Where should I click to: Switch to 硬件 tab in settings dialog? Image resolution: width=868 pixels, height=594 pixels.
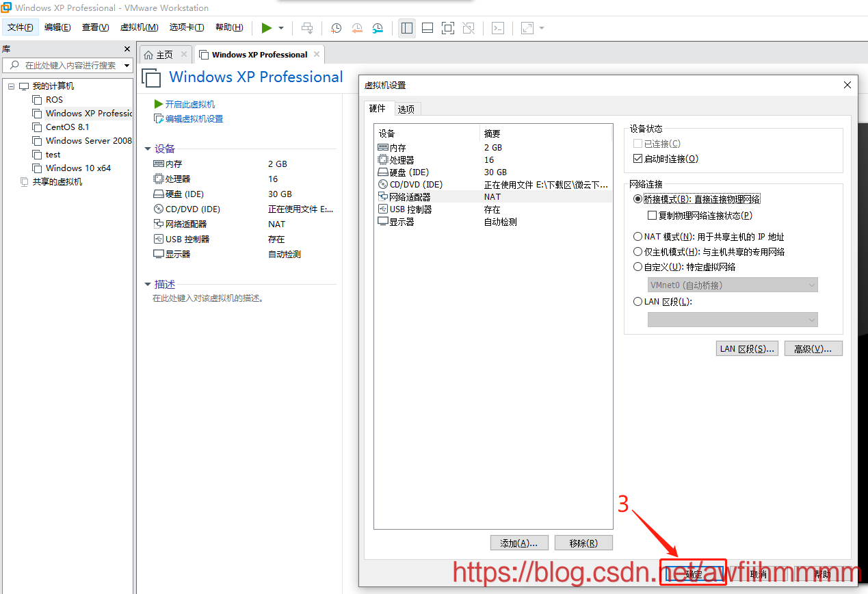[378, 108]
